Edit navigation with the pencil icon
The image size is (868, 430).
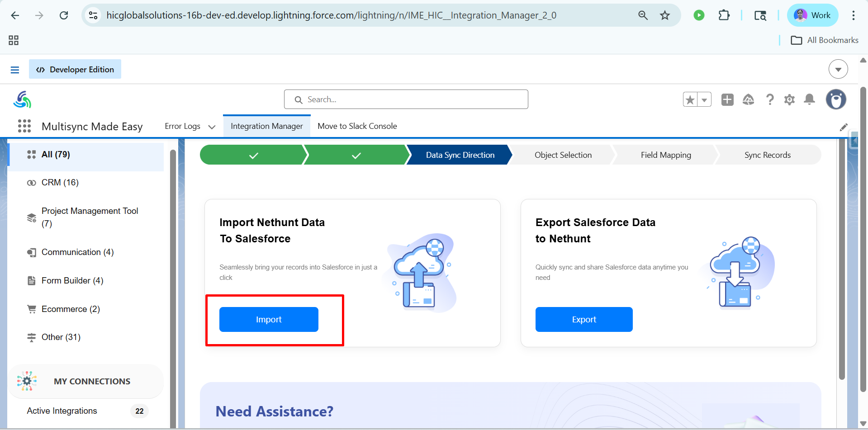(x=844, y=128)
